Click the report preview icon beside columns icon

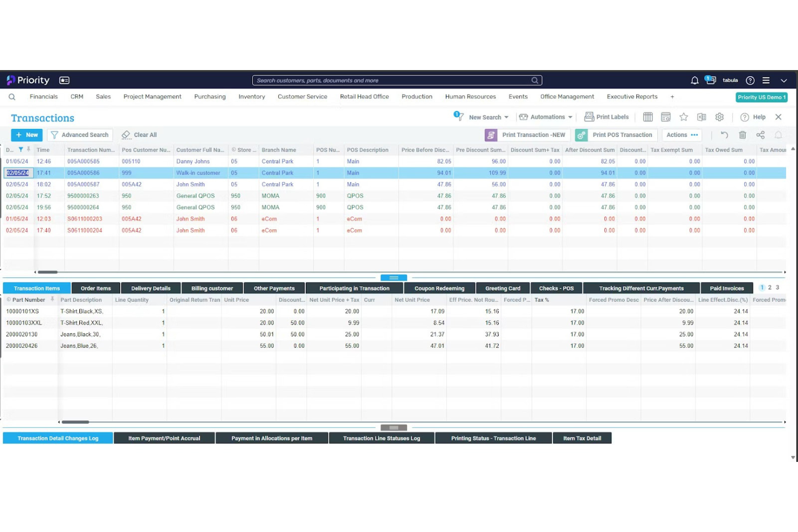(666, 117)
